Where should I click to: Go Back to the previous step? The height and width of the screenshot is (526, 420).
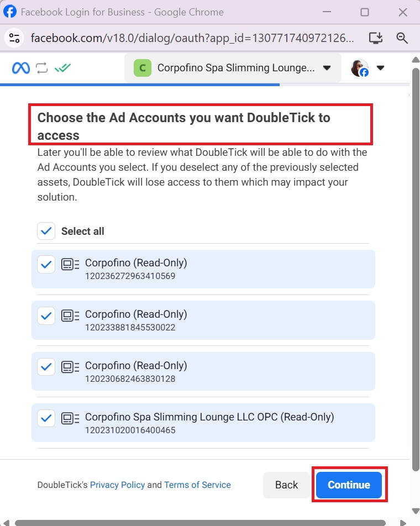pyautogui.click(x=286, y=485)
